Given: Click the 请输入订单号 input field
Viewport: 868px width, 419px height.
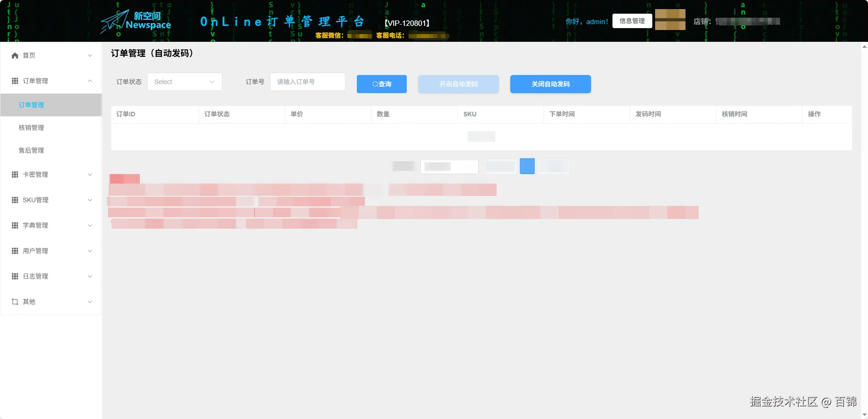Looking at the screenshot, I should pos(307,82).
